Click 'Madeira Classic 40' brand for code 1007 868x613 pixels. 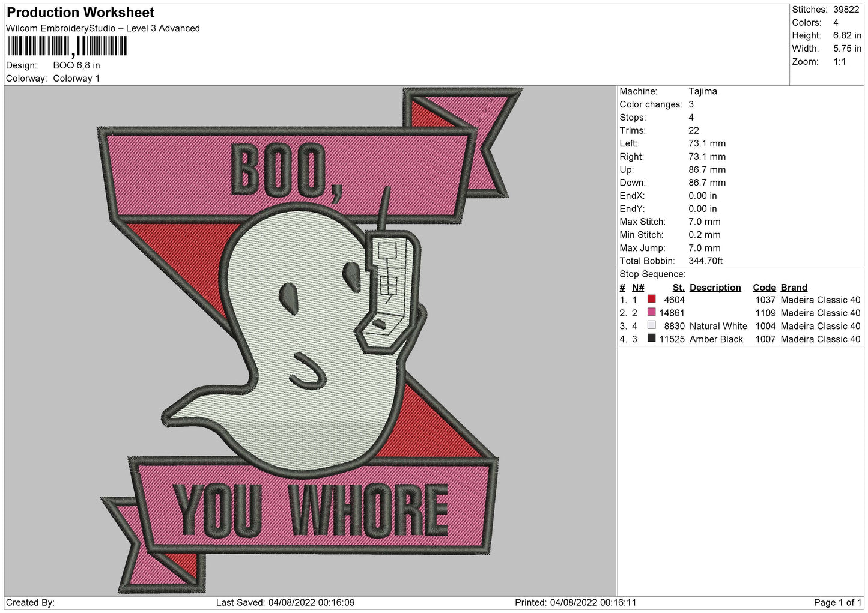pos(821,339)
